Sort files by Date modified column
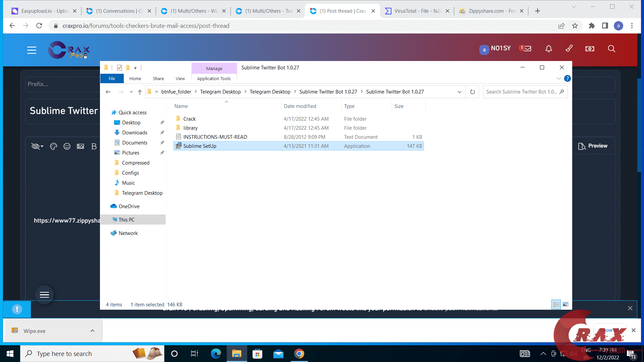644x362 pixels. tap(300, 106)
